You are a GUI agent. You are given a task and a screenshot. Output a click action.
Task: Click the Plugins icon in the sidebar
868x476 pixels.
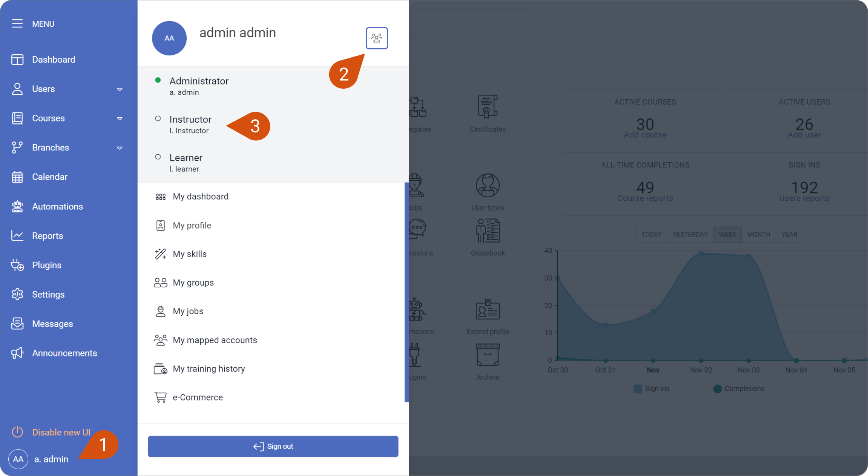[17, 265]
